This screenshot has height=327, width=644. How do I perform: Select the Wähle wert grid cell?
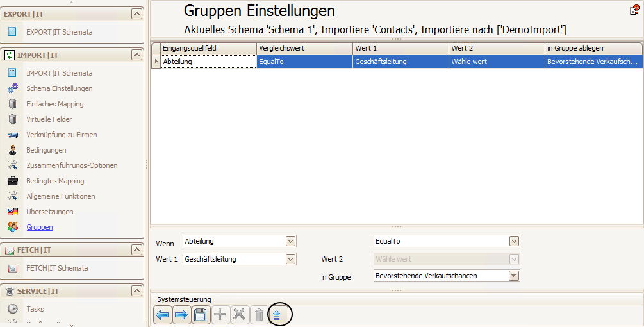click(497, 62)
